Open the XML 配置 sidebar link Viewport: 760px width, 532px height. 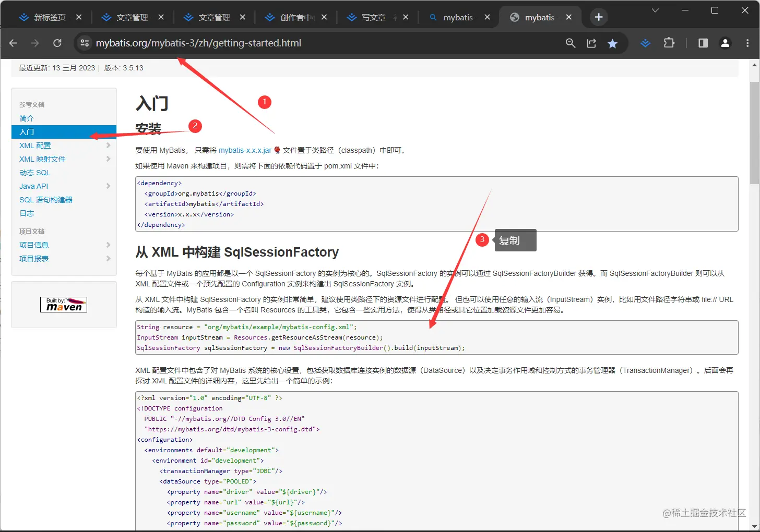35,146
